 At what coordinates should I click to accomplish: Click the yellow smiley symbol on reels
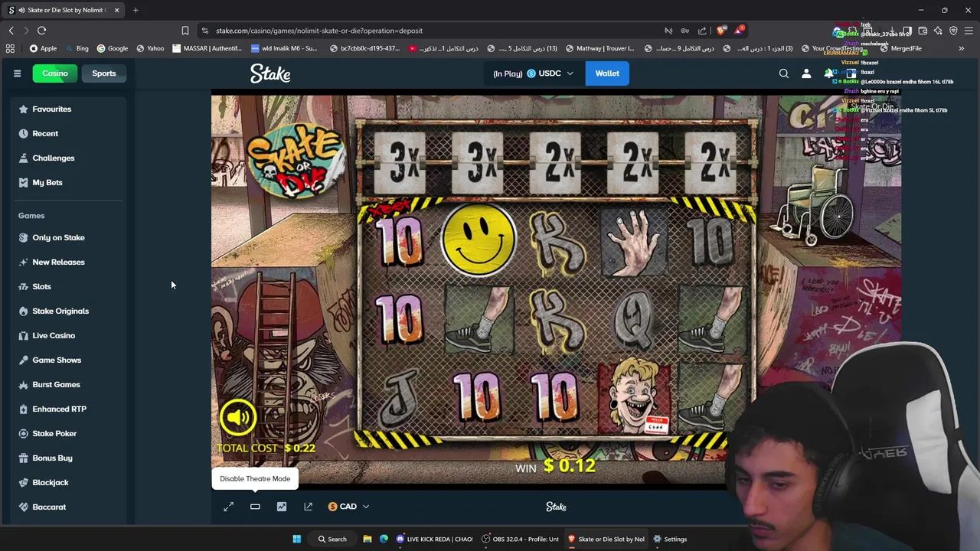coord(479,240)
